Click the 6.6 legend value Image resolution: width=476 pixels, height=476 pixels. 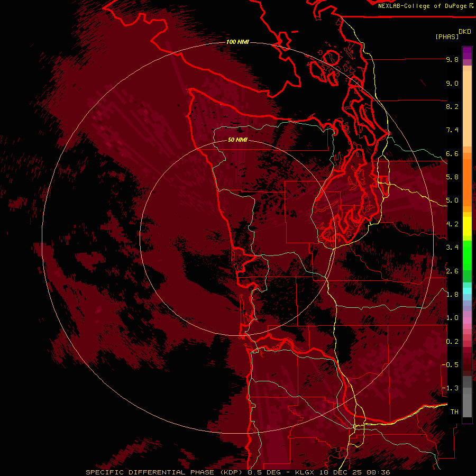(452, 153)
